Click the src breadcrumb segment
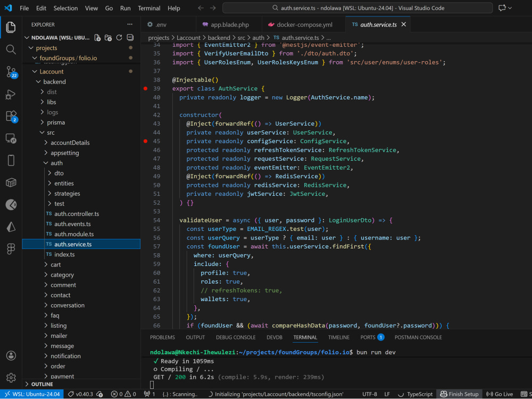This screenshot has width=532, height=399. pyautogui.click(x=241, y=38)
